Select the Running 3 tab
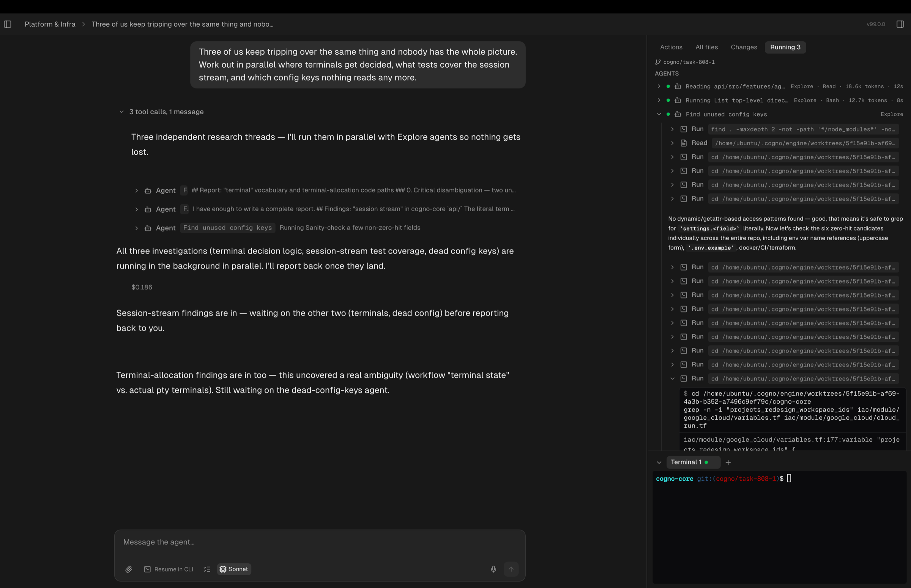Viewport: 911px width, 588px height. (785, 47)
